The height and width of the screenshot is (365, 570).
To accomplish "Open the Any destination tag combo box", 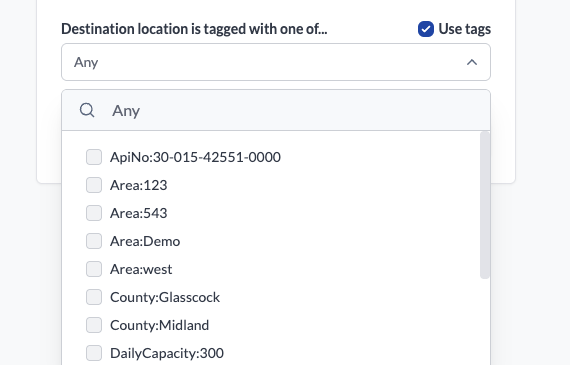I will point(276,62).
